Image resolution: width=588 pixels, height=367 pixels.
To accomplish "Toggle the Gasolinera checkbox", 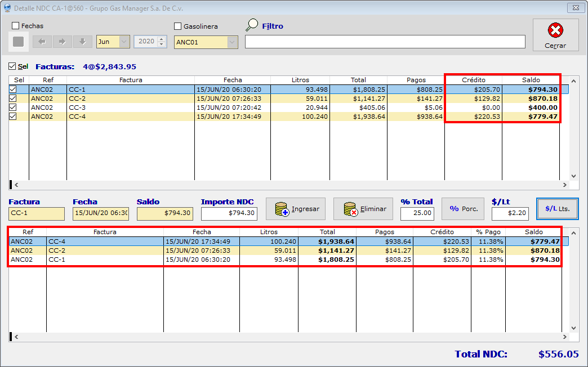I will click(x=178, y=26).
